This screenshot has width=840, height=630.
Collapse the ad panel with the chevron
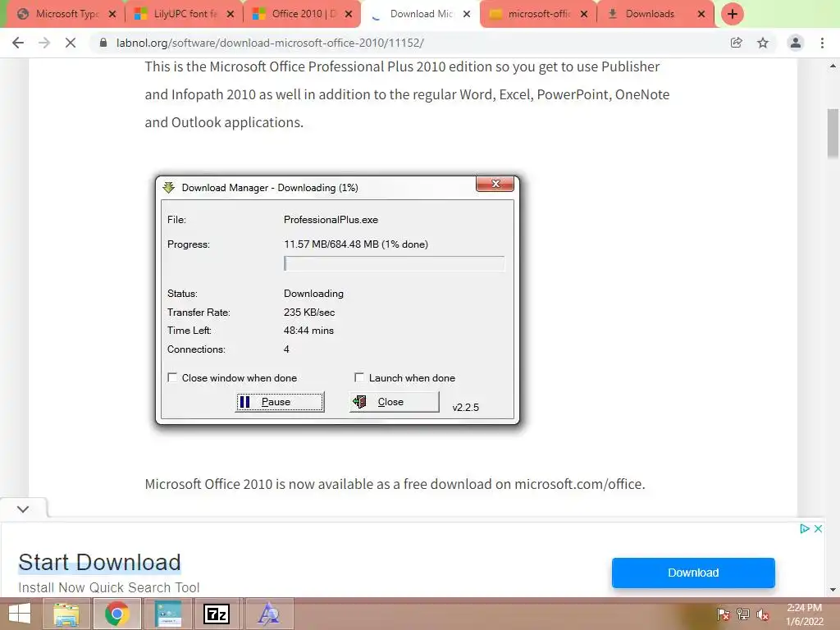click(23, 509)
